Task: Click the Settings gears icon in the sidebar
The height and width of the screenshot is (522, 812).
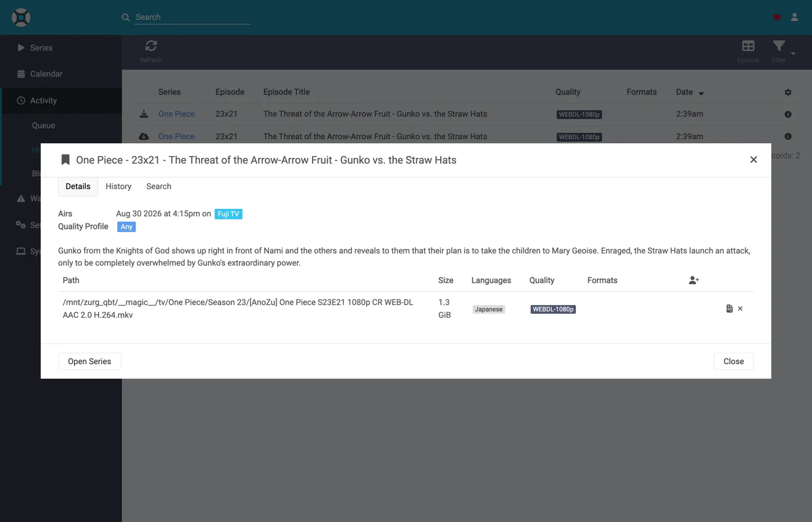Action: [21, 225]
